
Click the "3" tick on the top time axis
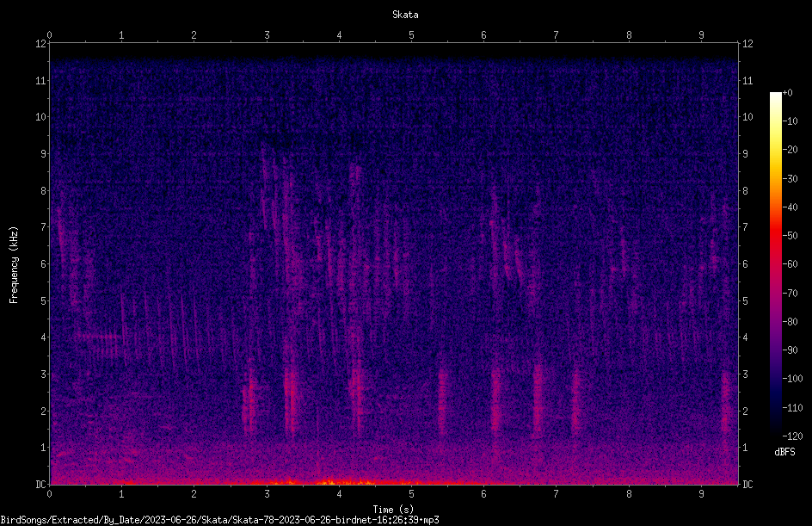click(x=267, y=35)
